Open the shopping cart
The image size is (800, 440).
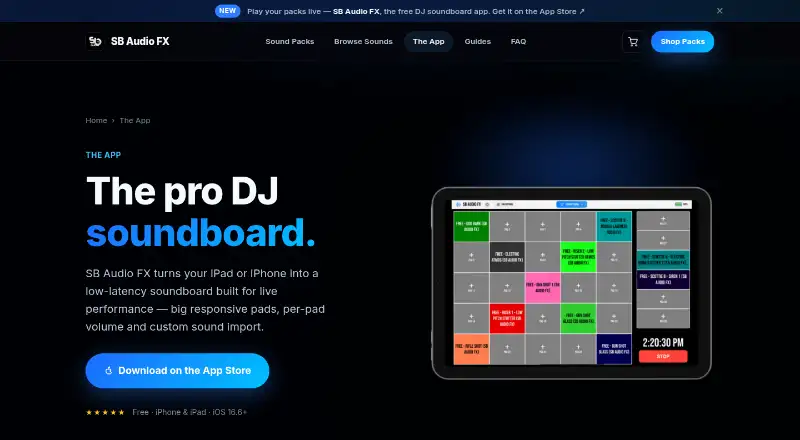(633, 42)
